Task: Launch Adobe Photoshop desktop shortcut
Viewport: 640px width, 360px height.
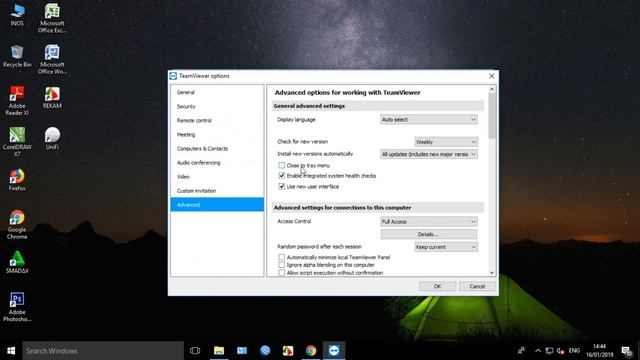Action: point(17,307)
